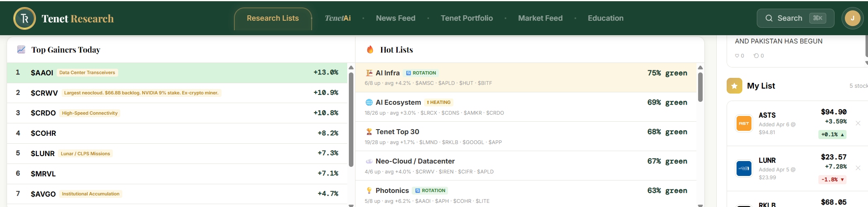Screen dimensions: 868x207
Task: Click the Search input field
Action: (795, 18)
